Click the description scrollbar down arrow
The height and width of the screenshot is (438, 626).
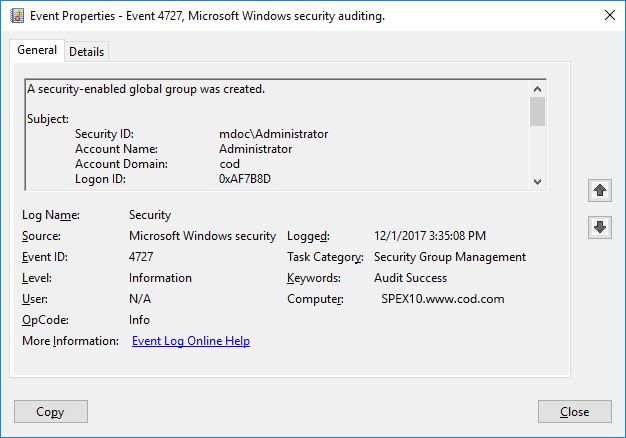point(537,182)
